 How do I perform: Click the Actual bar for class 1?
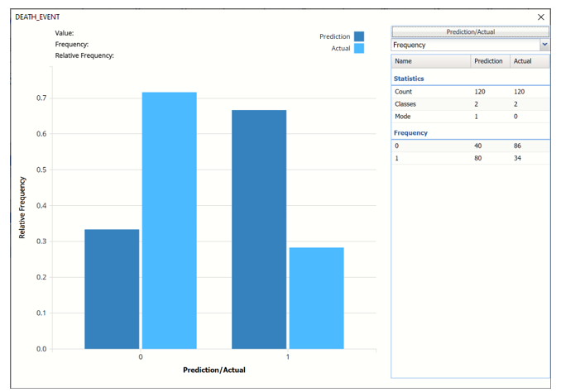pos(316,298)
